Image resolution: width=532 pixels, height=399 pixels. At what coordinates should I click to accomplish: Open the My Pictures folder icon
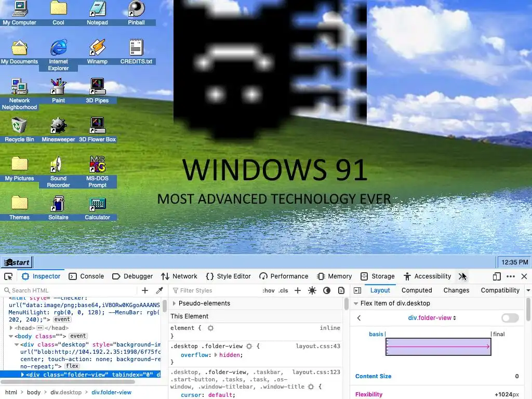(19, 169)
